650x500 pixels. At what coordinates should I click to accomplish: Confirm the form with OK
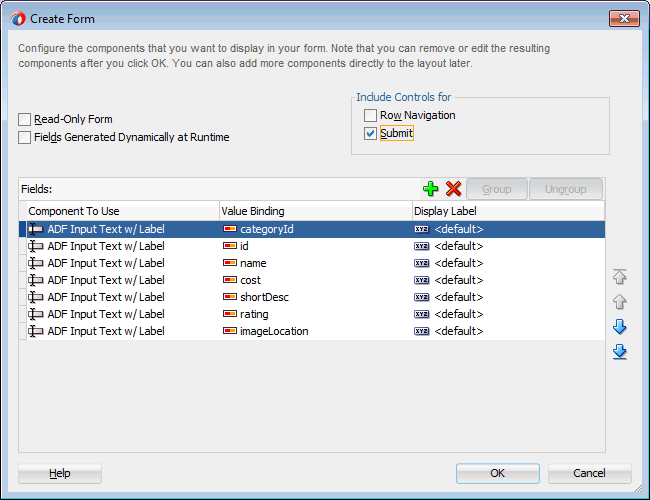pyautogui.click(x=497, y=473)
